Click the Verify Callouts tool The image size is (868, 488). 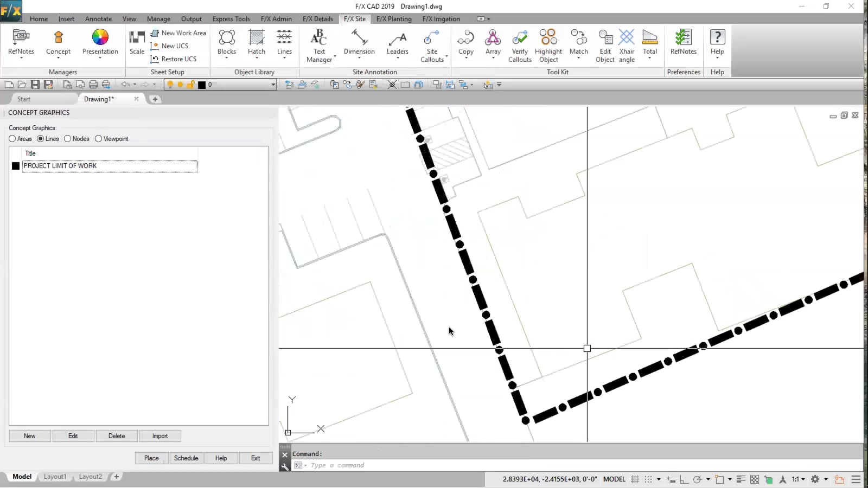(520, 46)
